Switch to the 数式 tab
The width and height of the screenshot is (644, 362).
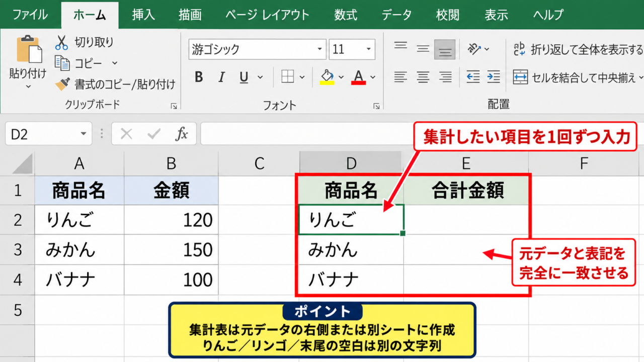pyautogui.click(x=346, y=15)
